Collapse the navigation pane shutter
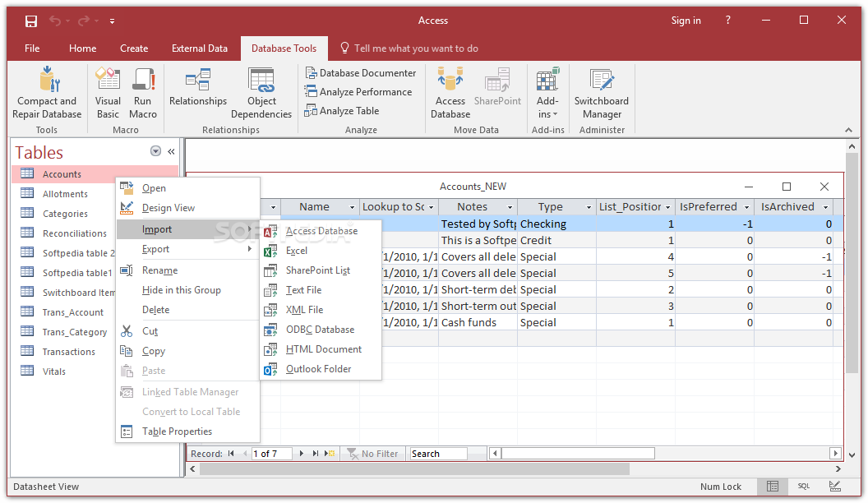Image resolution: width=868 pixels, height=503 pixels. pos(171,151)
